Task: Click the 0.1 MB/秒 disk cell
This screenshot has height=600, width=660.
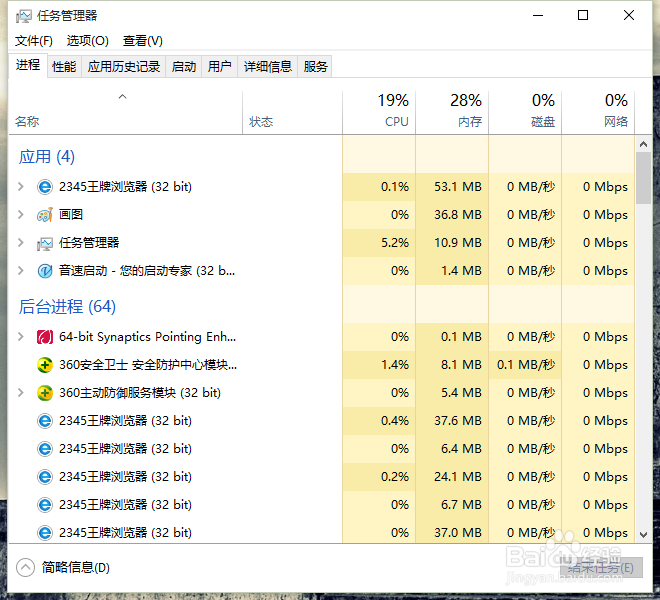Action: pos(525,365)
